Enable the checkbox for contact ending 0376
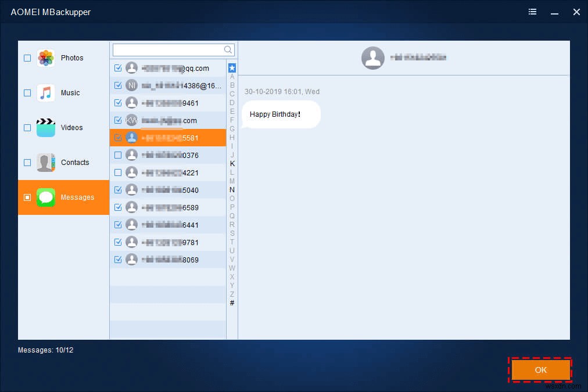 click(x=118, y=155)
